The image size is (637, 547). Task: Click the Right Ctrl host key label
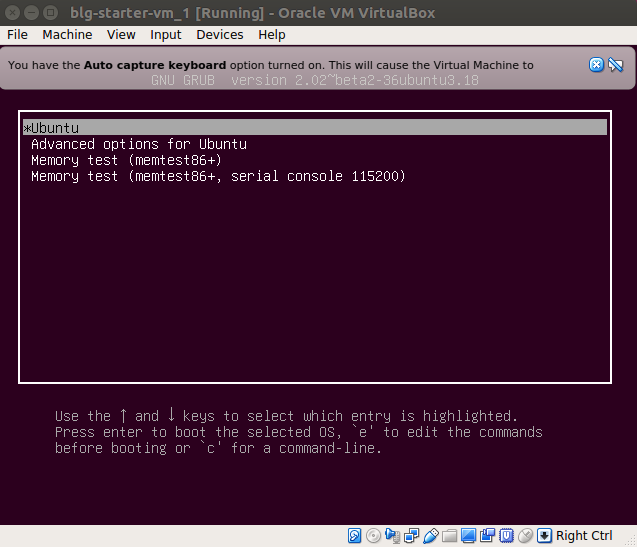pos(584,536)
